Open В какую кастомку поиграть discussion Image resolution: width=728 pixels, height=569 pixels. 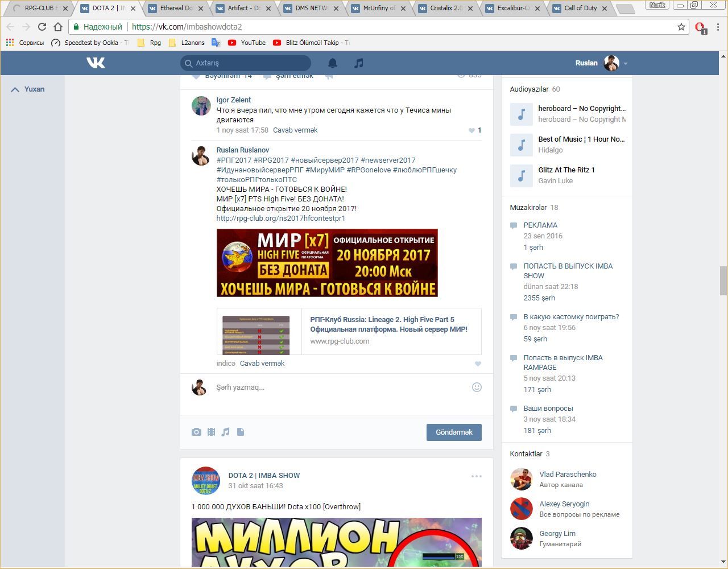571,317
